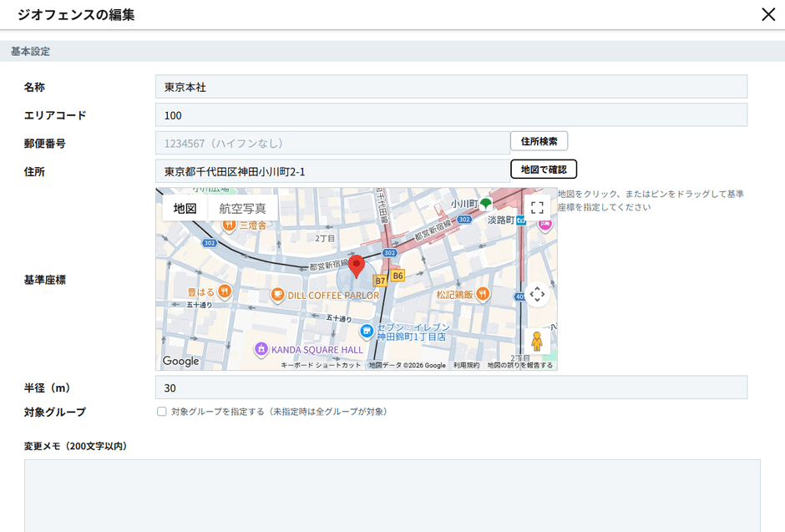Focus the 半径 (m) field

click(x=451, y=388)
